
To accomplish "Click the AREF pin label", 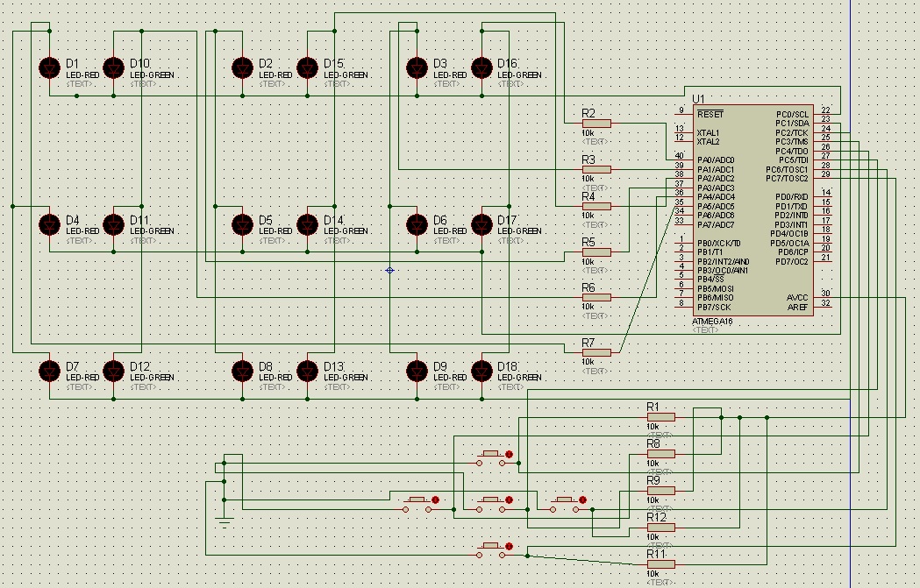I will pos(797,308).
